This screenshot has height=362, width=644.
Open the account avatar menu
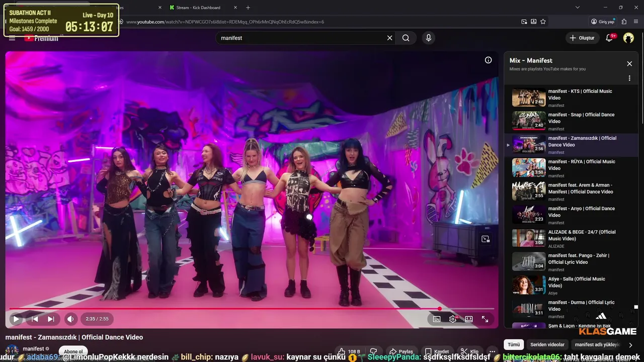[628, 38]
